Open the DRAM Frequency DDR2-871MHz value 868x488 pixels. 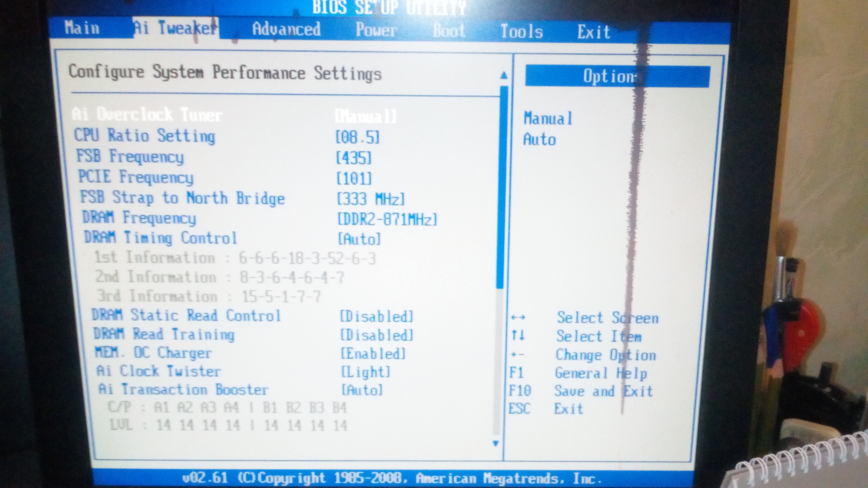coord(387,220)
